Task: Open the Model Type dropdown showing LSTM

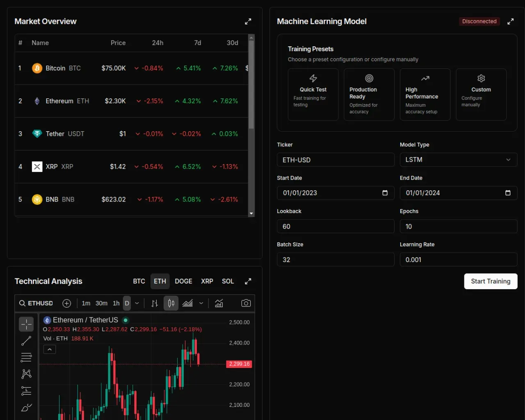Action: (x=458, y=160)
